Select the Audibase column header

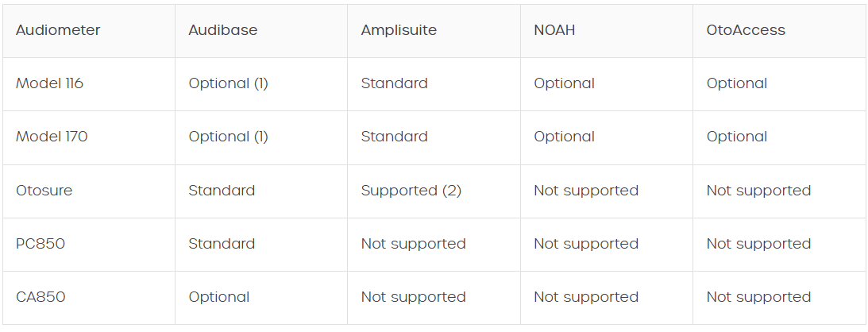coord(223,30)
